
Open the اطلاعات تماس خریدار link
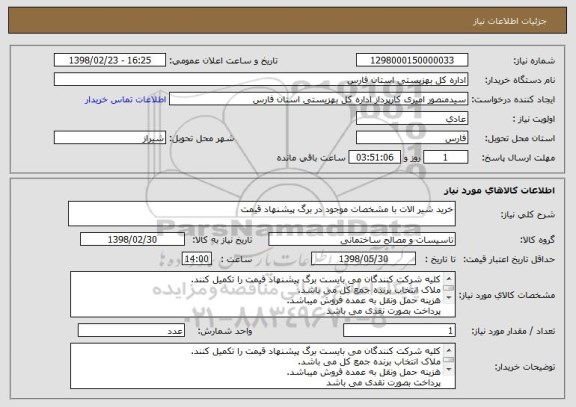point(126,100)
